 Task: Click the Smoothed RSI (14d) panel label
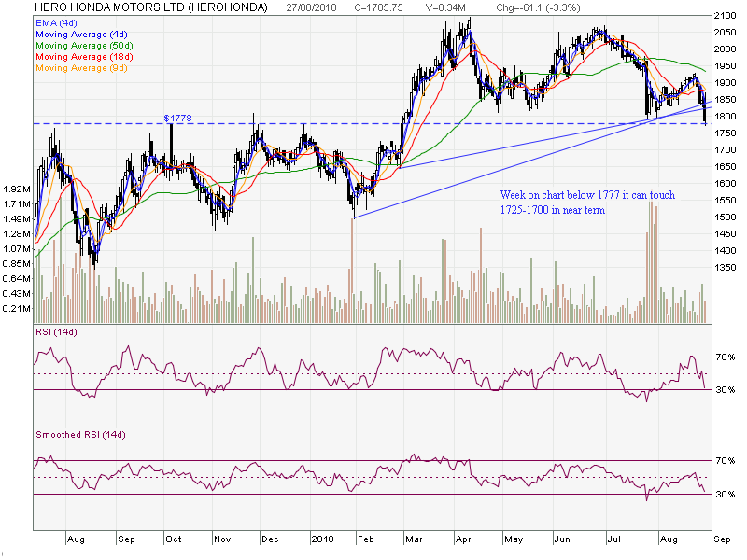(x=80, y=435)
